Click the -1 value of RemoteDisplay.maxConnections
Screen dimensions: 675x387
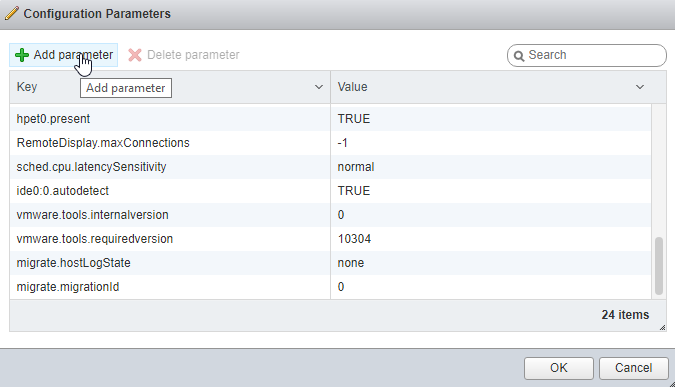[x=342, y=143]
